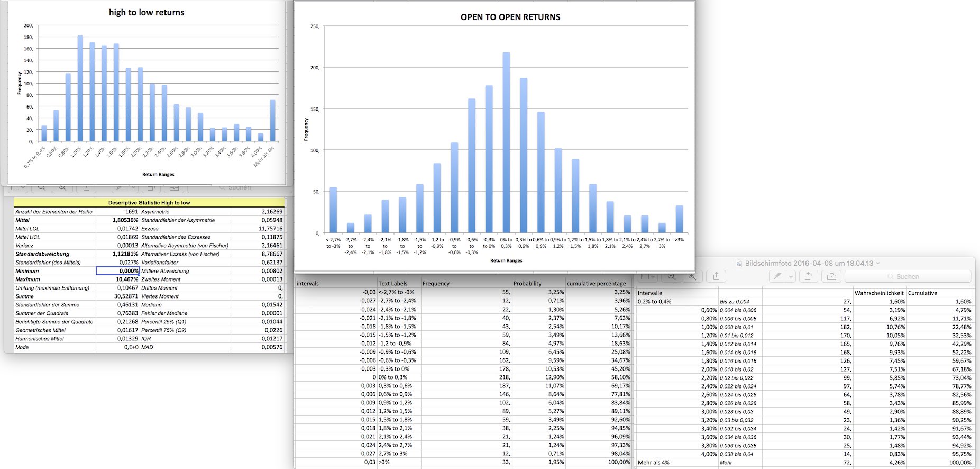980x469 pixels.
Task: Click the 'OPEN TO OPEN RETURNS' chart title
Action: tap(510, 17)
